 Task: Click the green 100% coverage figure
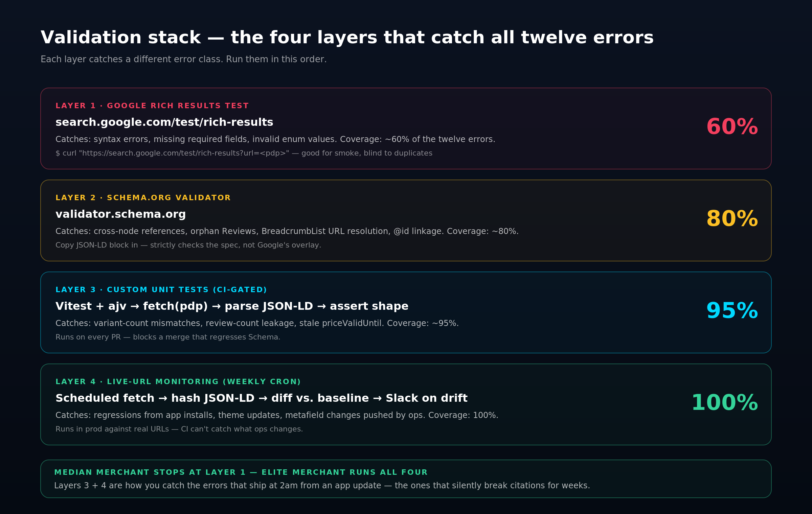point(725,403)
